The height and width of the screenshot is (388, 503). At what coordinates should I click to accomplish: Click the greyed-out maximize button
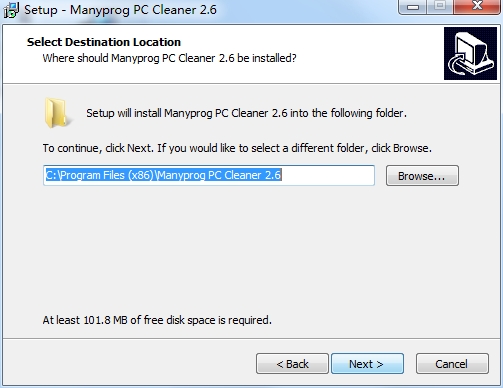(440, 6)
